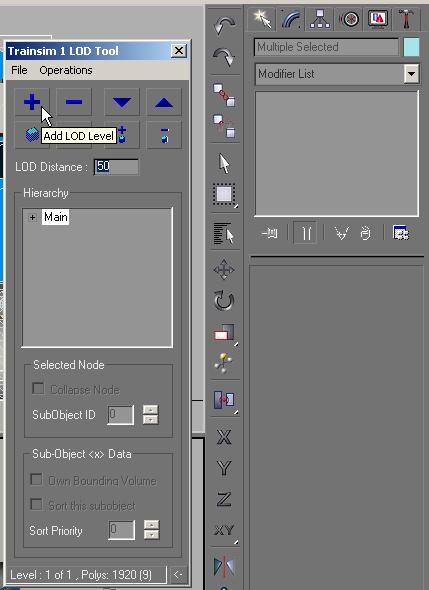Click the Undo arrow in vertical toolbar

tap(224, 26)
